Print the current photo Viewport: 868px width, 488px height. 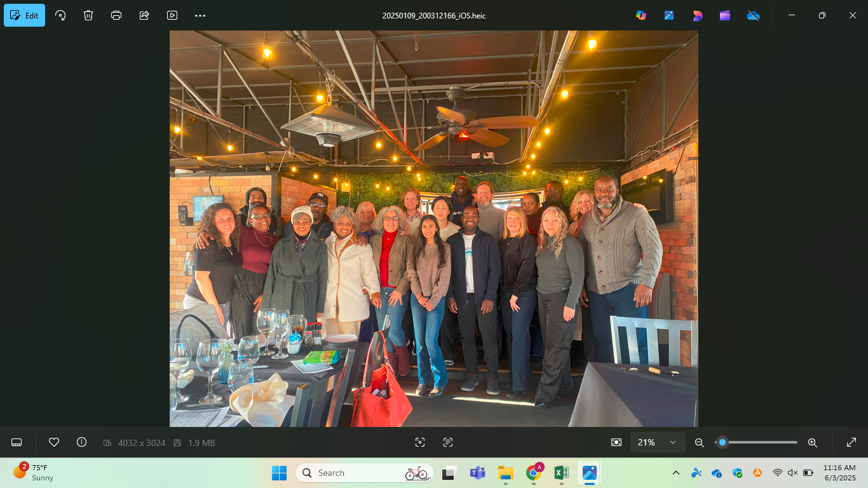tap(116, 15)
